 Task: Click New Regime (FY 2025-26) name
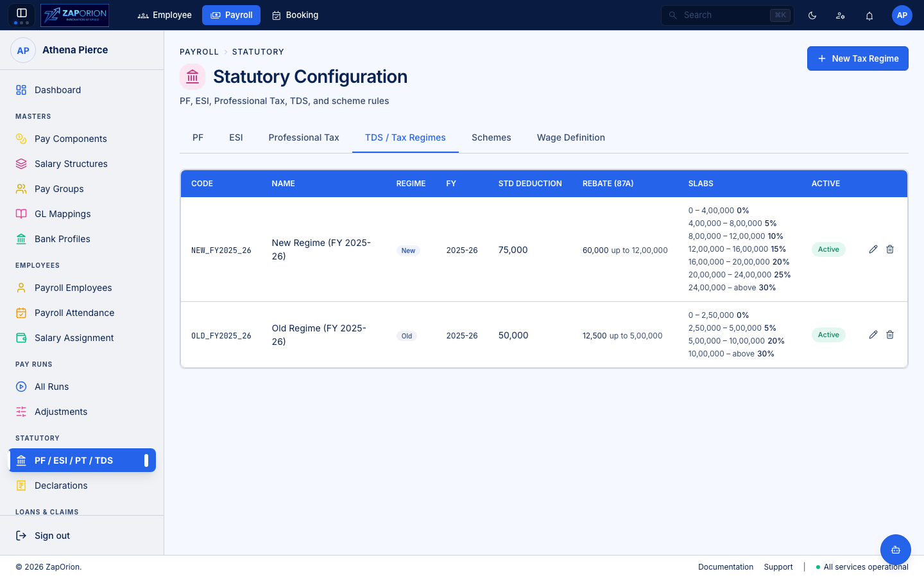321,249
